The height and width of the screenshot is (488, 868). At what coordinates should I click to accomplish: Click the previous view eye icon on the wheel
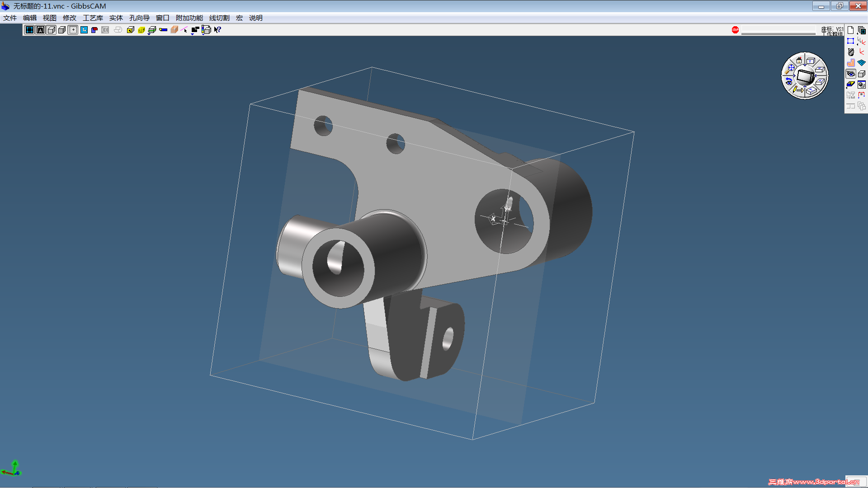[789, 81]
